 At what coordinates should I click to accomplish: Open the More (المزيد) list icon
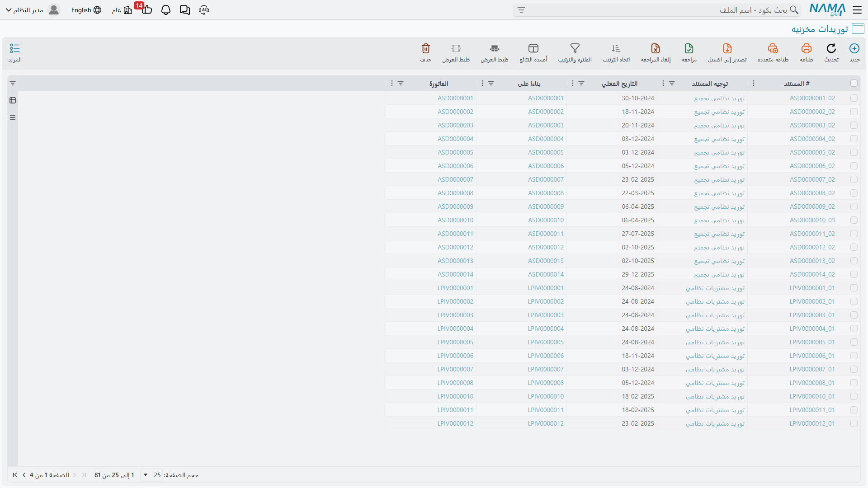pos(15,48)
